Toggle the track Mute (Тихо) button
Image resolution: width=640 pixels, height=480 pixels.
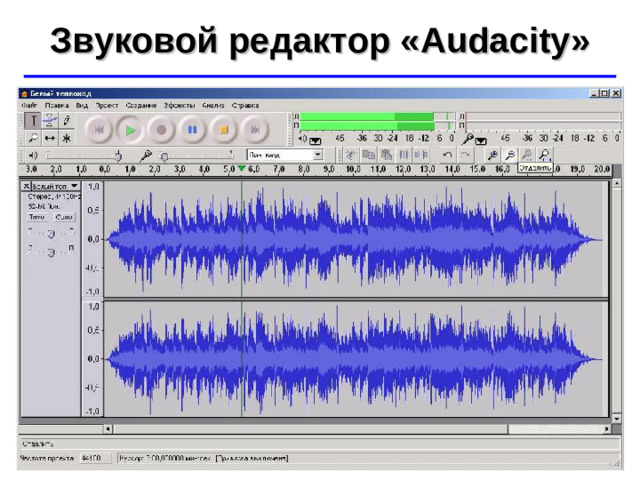pos(37,217)
